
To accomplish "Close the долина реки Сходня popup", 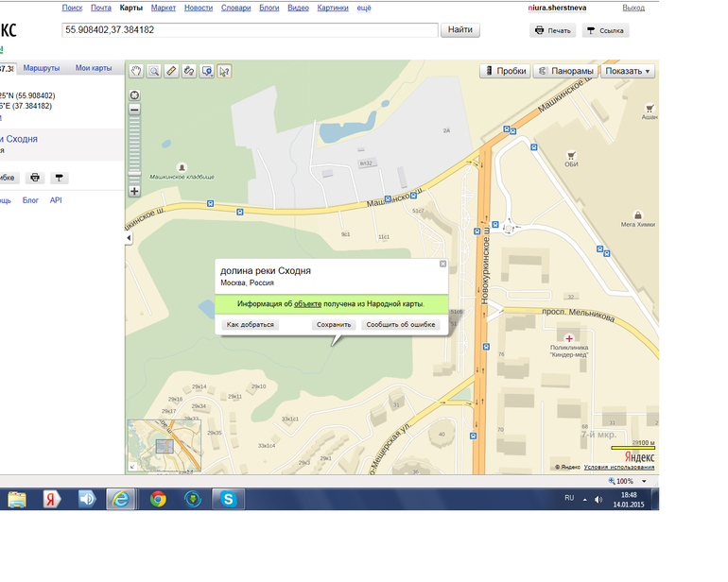I will pos(442,265).
